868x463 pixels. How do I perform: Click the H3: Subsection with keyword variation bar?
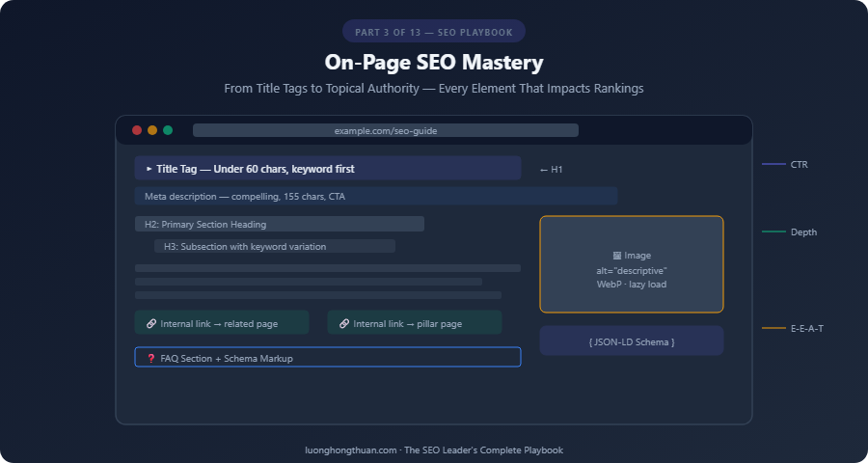pos(275,247)
